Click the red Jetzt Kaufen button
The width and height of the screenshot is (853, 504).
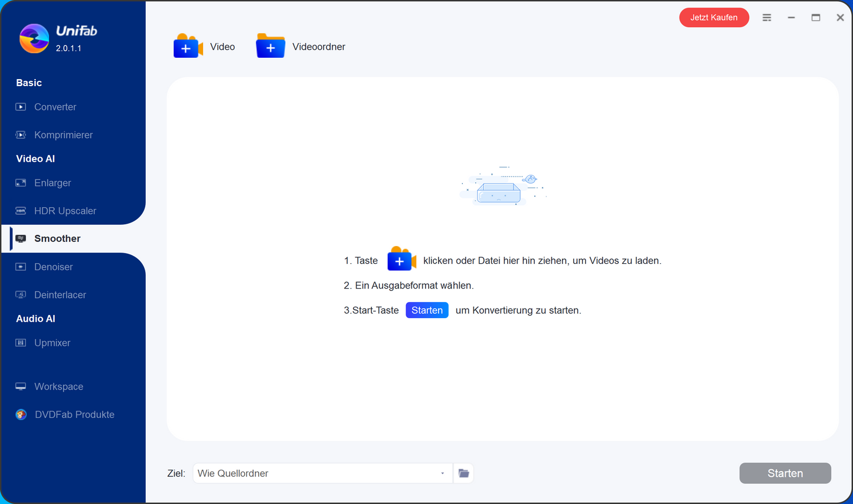(x=714, y=18)
